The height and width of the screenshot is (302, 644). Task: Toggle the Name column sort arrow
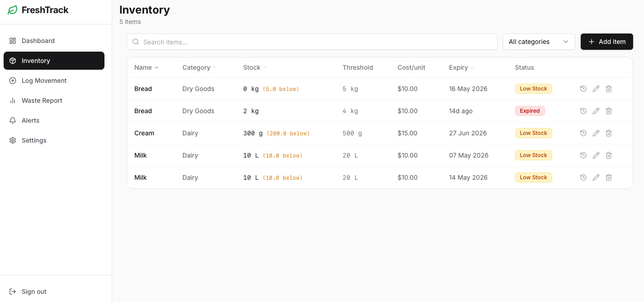(x=156, y=67)
